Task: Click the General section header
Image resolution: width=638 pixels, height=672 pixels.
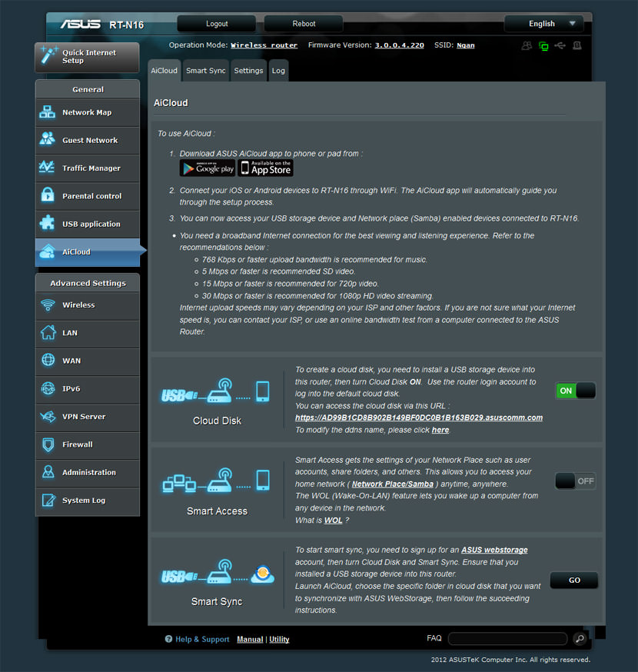Action: 88,89
